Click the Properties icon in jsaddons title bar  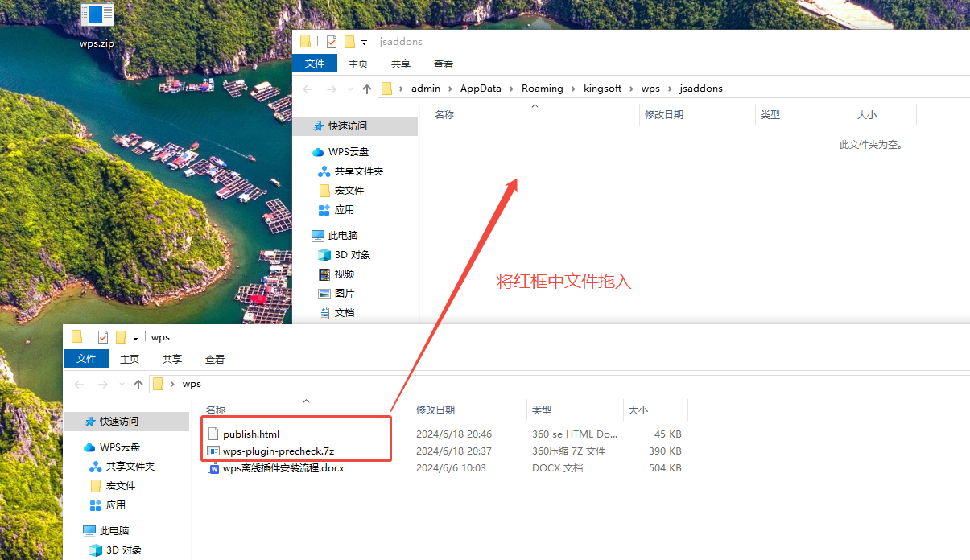coord(332,42)
